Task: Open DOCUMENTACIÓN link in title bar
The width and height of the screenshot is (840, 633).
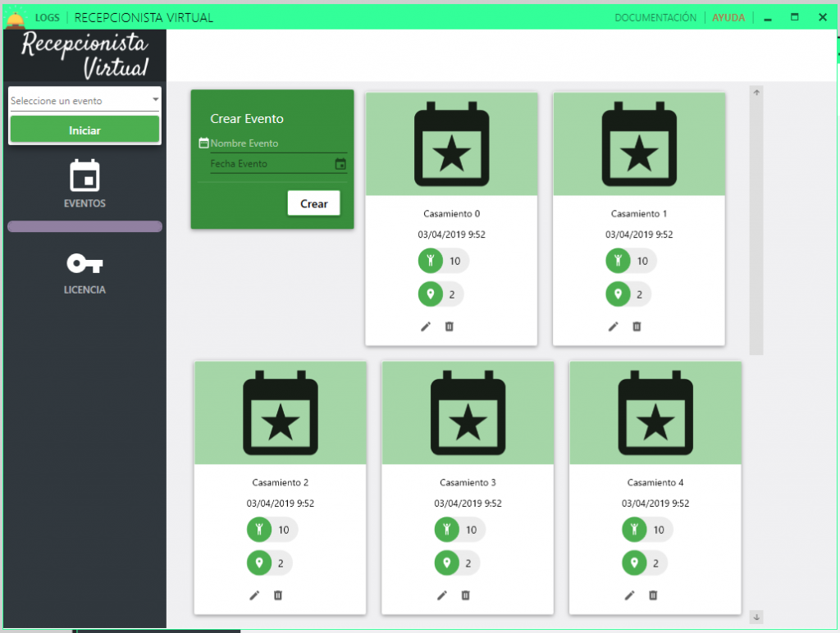Action: (x=655, y=18)
